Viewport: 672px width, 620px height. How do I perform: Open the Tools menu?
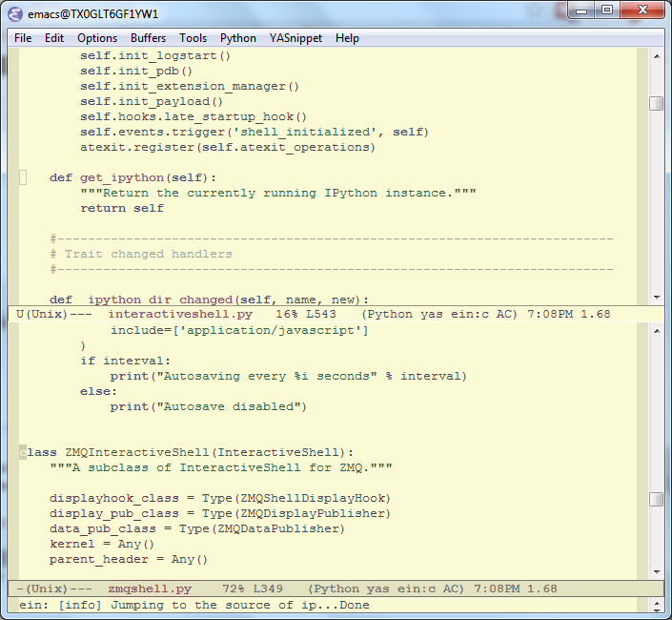coord(193,38)
